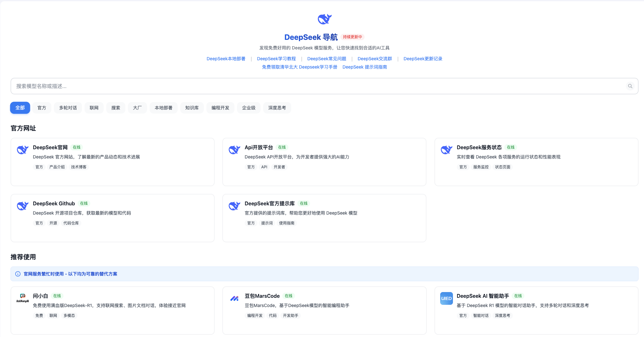Open the DeepSeek更新记录 link
644x337 pixels.
pyautogui.click(x=423, y=59)
